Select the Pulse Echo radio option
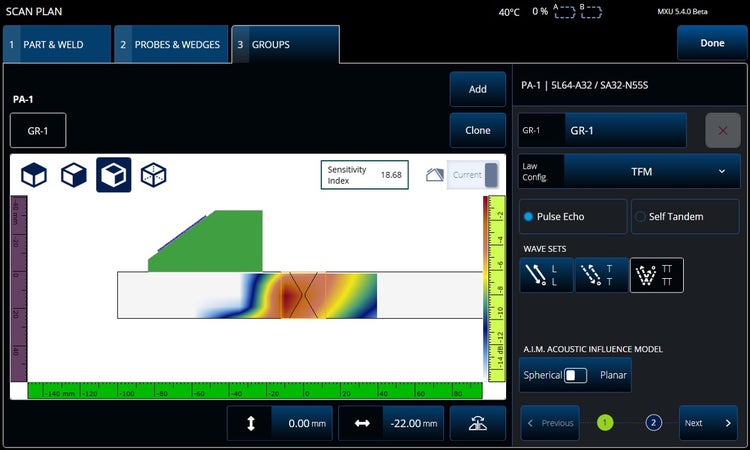The width and height of the screenshot is (750, 450). (x=572, y=216)
